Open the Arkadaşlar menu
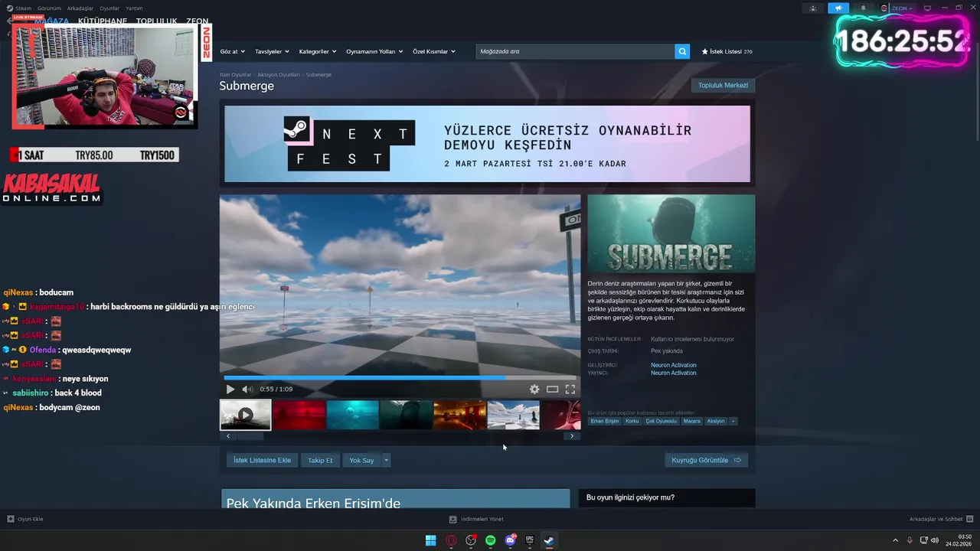Screen dimensions: 980x551 [x=80, y=8]
